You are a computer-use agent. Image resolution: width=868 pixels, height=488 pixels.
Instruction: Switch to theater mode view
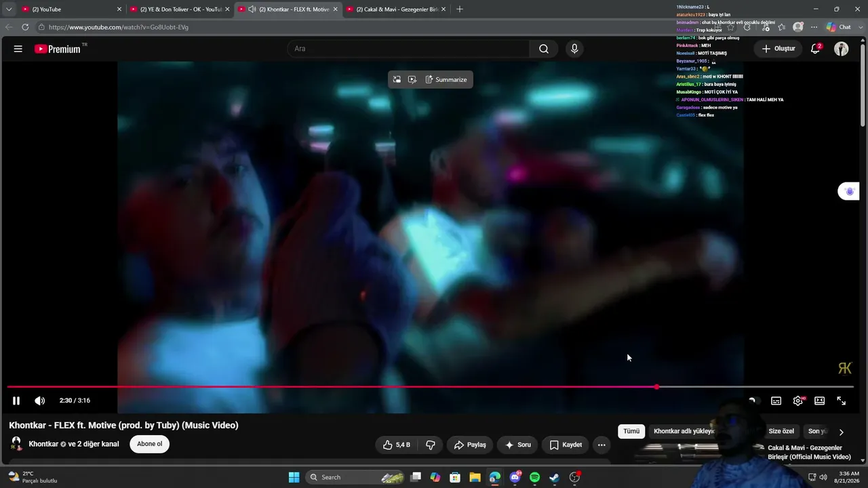tap(820, 401)
